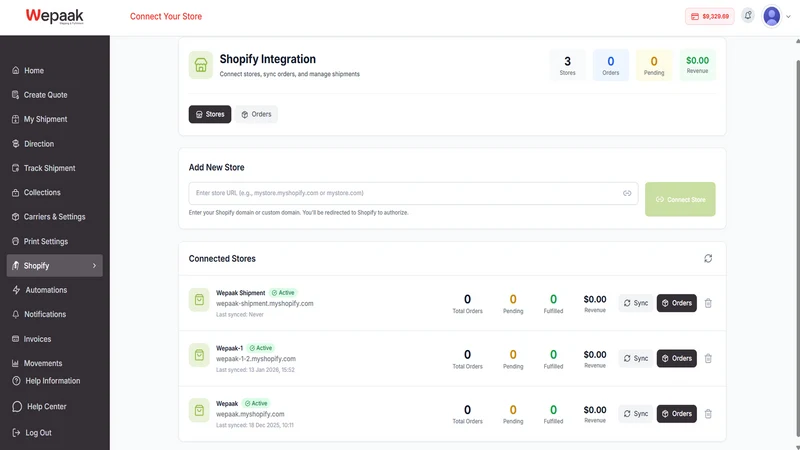The height and width of the screenshot is (450, 800).
Task: Click the Wepaak logo
Action: click(55, 16)
